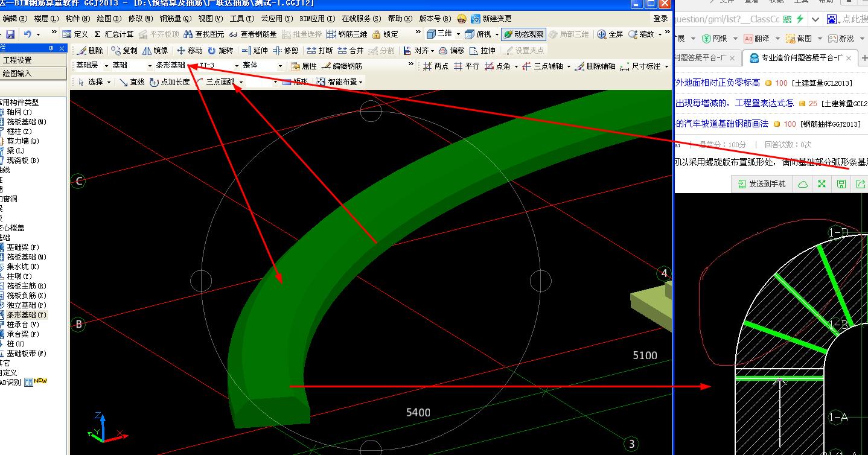868x455 pixels.
Task: Select the 延伸 extend tool
Action: [255, 51]
